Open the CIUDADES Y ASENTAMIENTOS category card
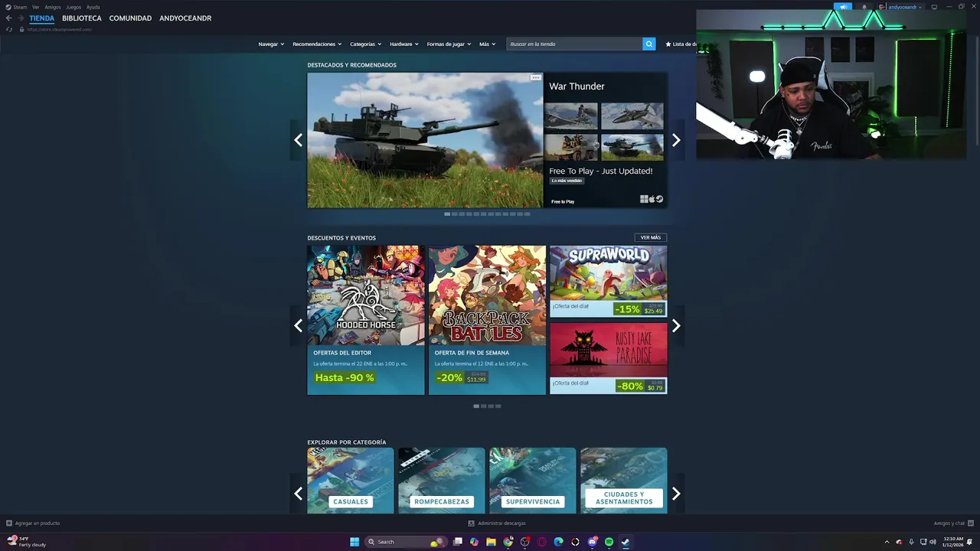The image size is (980, 551). pos(624,481)
